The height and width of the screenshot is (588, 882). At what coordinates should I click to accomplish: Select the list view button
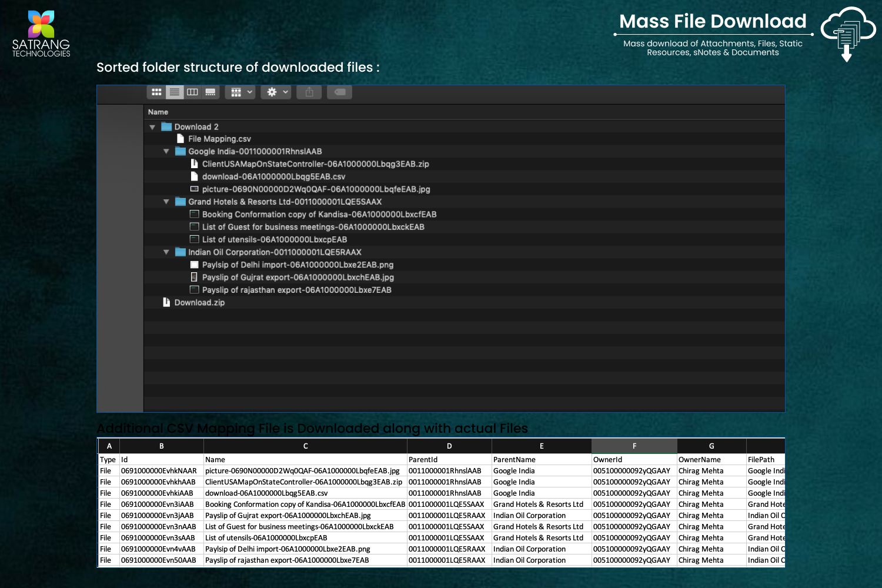pos(175,92)
